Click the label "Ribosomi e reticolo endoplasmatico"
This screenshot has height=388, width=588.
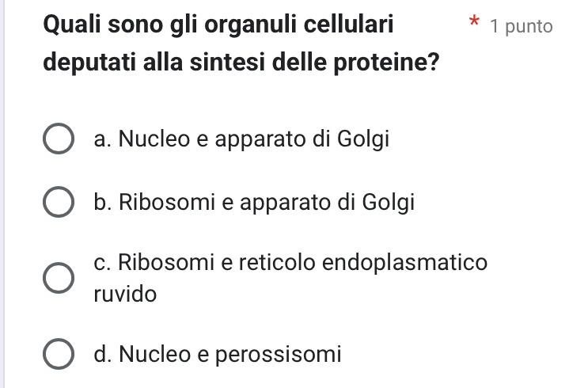(290, 262)
